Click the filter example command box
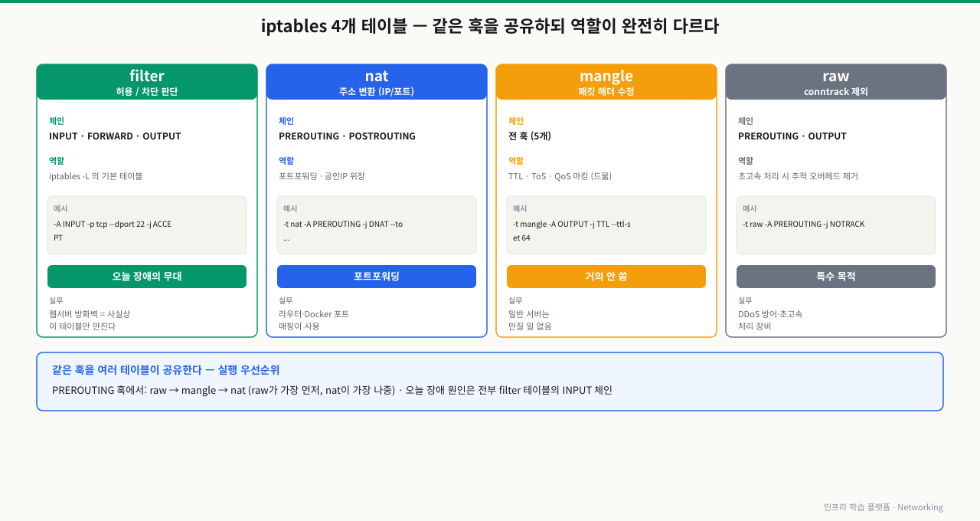980x521 pixels. click(x=147, y=225)
